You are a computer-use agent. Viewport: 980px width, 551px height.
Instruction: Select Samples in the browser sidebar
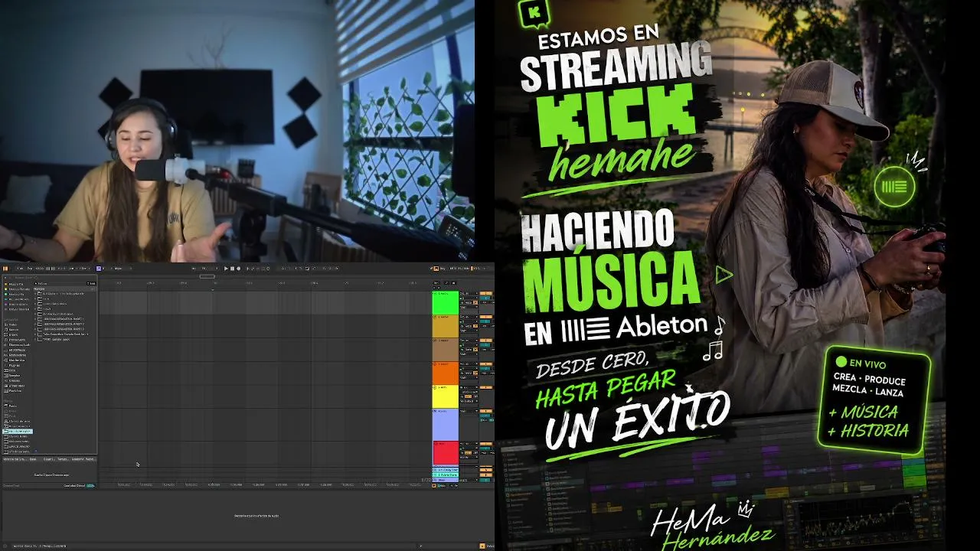[14, 376]
